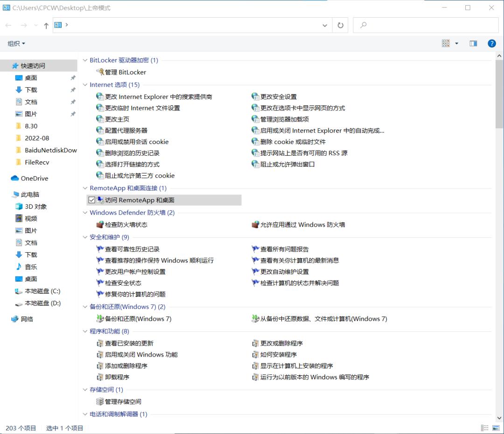Click the search box field
This screenshot has width=504, height=434.
426,25
